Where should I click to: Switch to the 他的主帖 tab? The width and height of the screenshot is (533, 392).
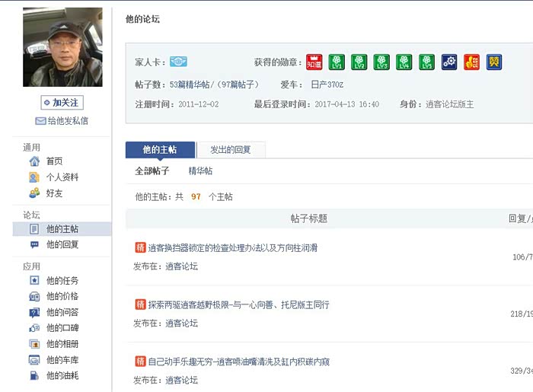tap(160, 150)
